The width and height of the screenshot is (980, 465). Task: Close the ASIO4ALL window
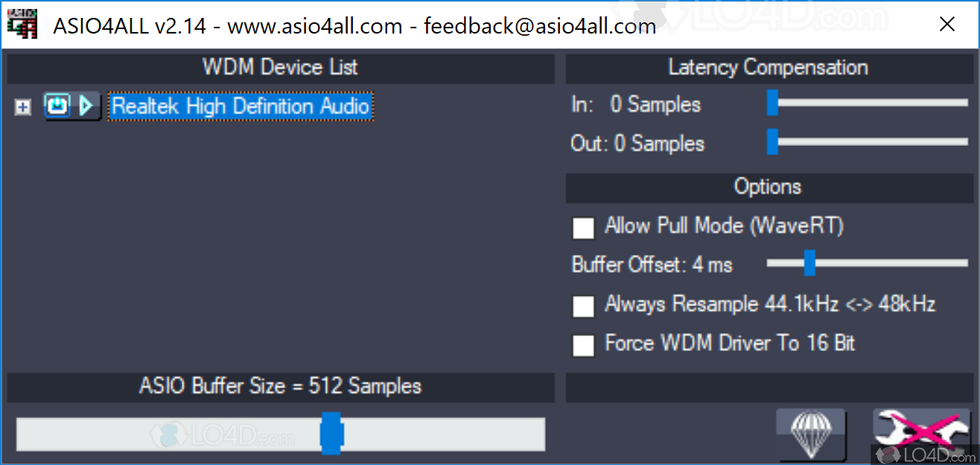click(x=947, y=25)
